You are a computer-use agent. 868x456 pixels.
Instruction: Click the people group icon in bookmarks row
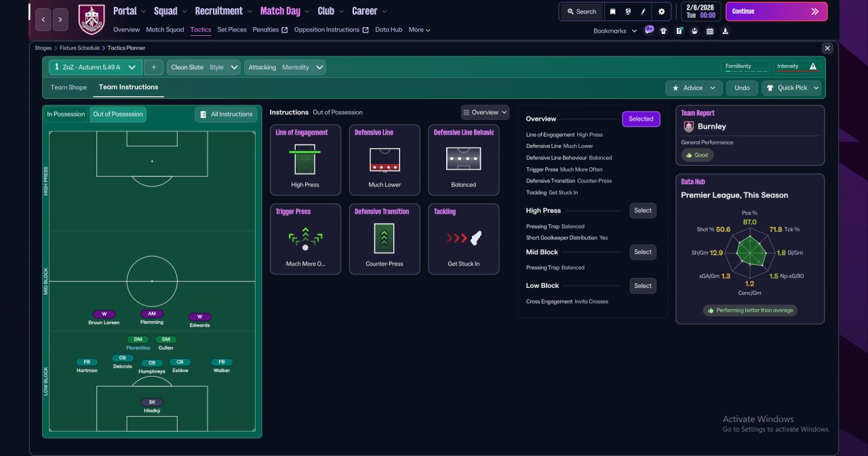point(694,30)
